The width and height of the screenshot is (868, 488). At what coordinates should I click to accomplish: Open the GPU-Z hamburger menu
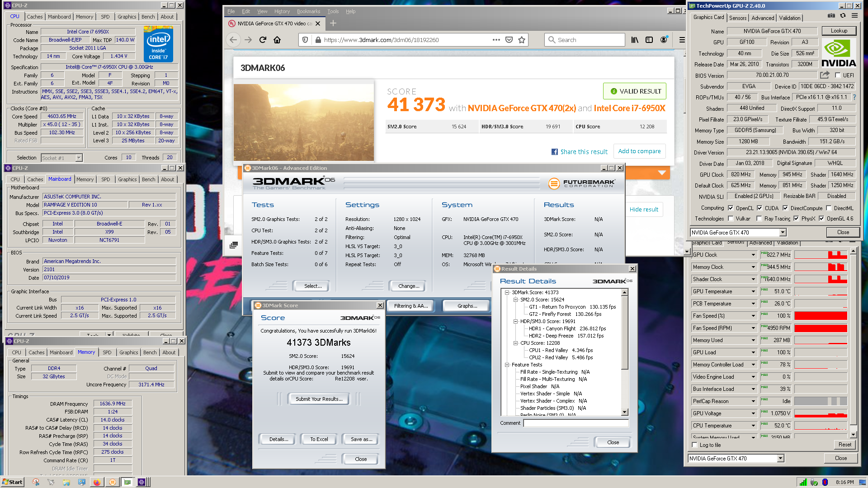(854, 16)
